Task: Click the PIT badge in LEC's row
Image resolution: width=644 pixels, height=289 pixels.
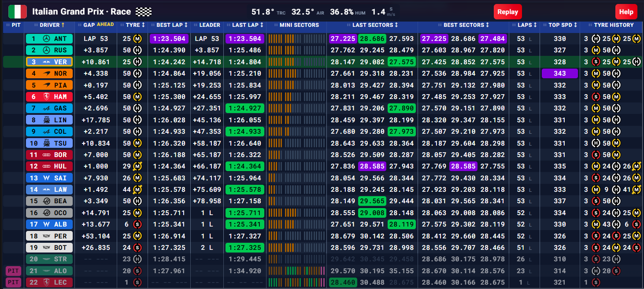Action: [x=13, y=282]
